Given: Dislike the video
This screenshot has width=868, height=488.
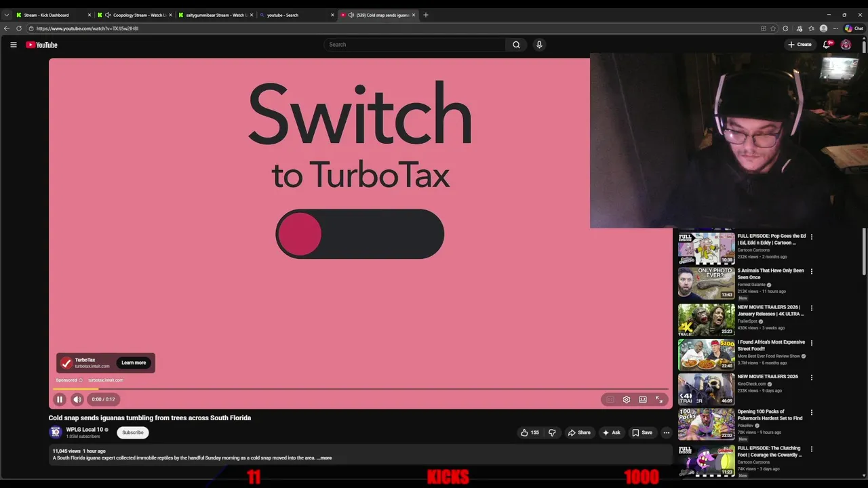Looking at the screenshot, I should (x=552, y=432).
